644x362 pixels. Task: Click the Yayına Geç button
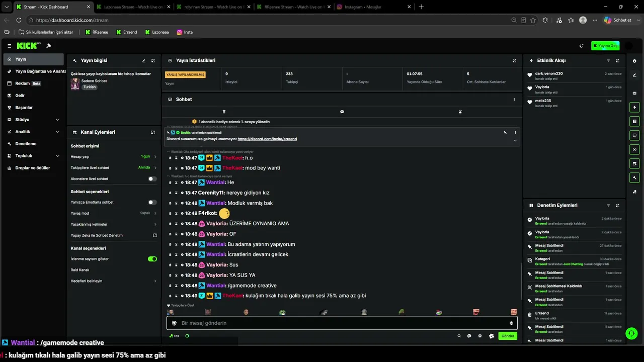coord(605,46)
